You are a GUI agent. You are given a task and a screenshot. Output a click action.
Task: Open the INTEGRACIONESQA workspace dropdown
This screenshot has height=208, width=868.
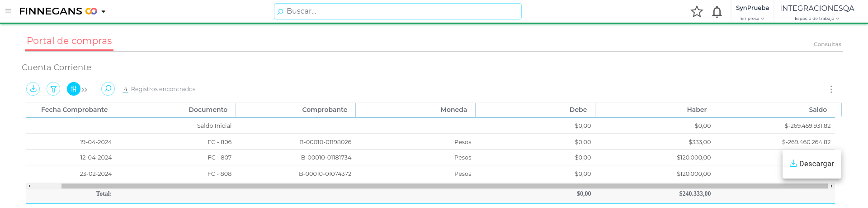[817, 12]
